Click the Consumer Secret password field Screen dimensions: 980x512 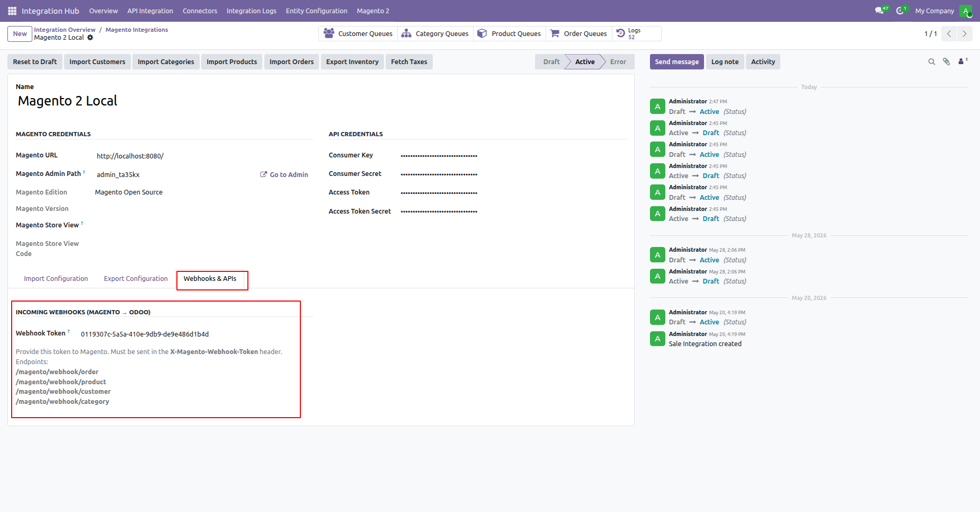[513, 174]
